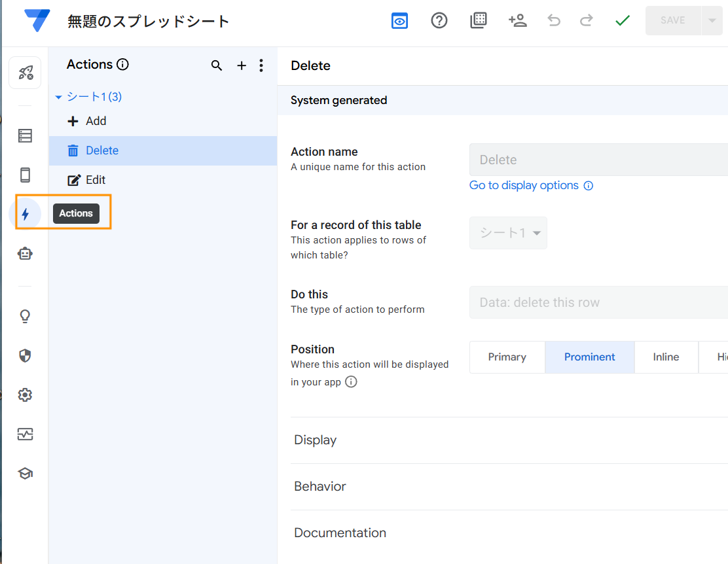This screenshot has height=564, width=728.
Task: Open the Views phone icon in sidebar
Action: [x=25, y=175]
